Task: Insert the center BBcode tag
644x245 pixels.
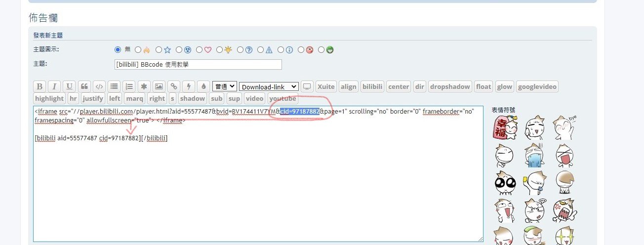Action: point(399,86)
